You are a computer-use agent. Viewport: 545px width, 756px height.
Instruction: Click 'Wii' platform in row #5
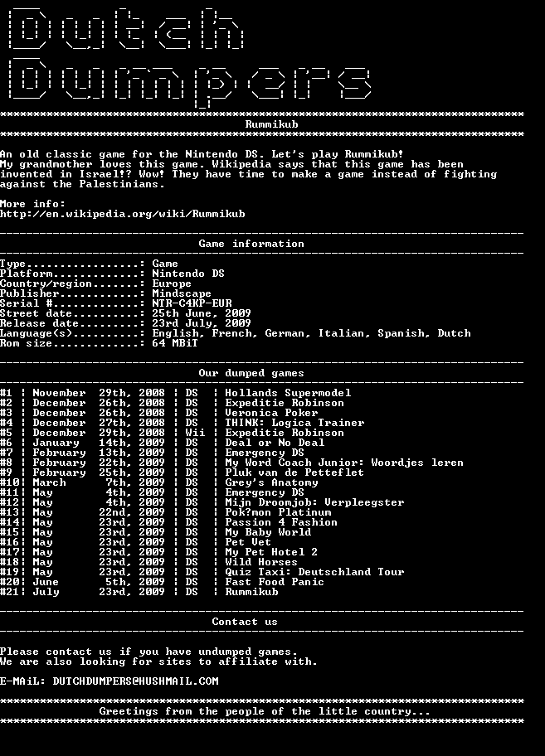195,433
